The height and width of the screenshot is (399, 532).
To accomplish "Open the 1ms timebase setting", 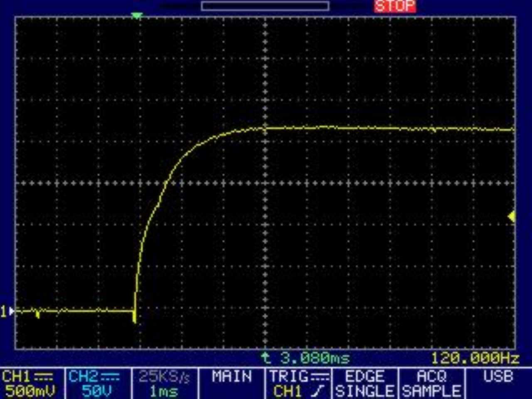I will [165, 384].
